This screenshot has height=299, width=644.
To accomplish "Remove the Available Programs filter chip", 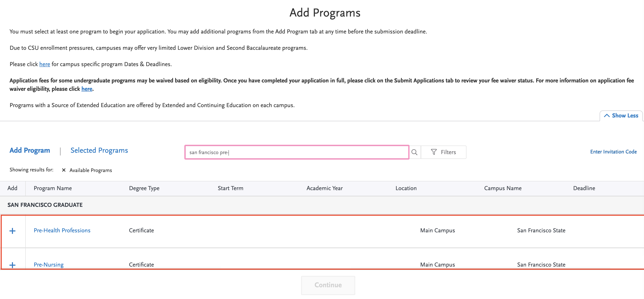I will 64,170.
